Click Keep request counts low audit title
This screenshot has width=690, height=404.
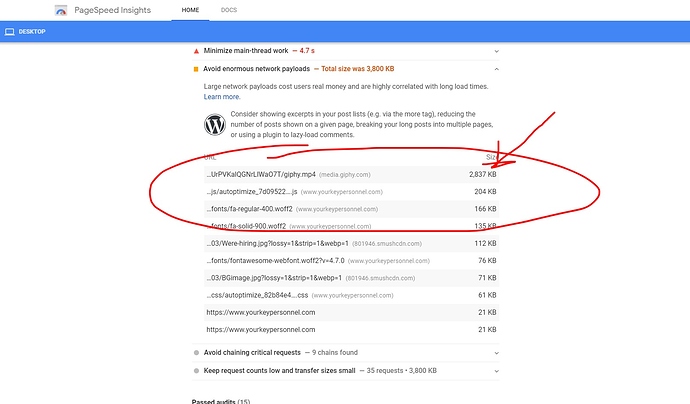279,371
